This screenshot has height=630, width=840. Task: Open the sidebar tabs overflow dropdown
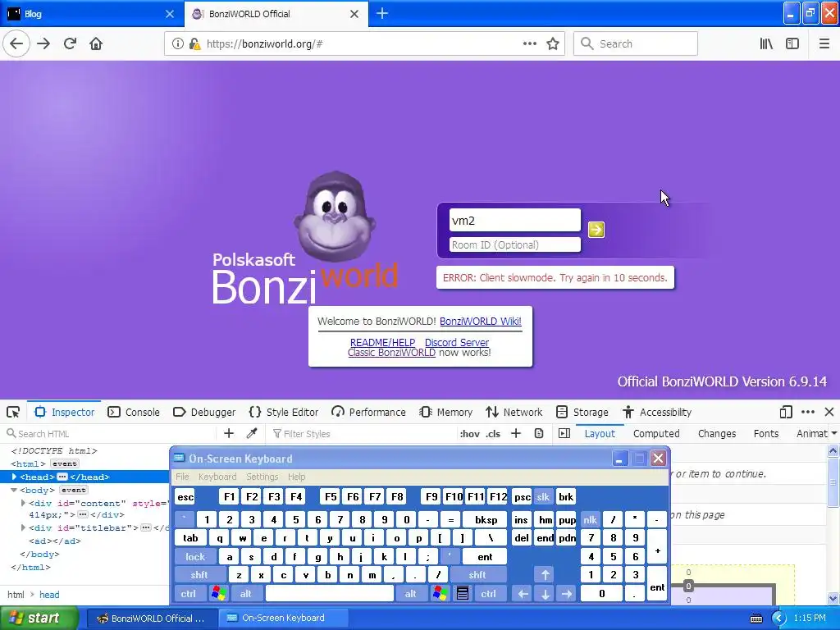[834, 433]
